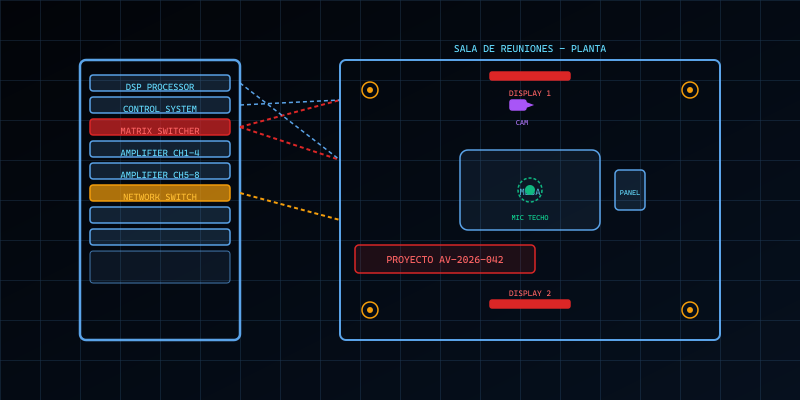
Task: Open the wall Panel in the room
Action: 630,190
